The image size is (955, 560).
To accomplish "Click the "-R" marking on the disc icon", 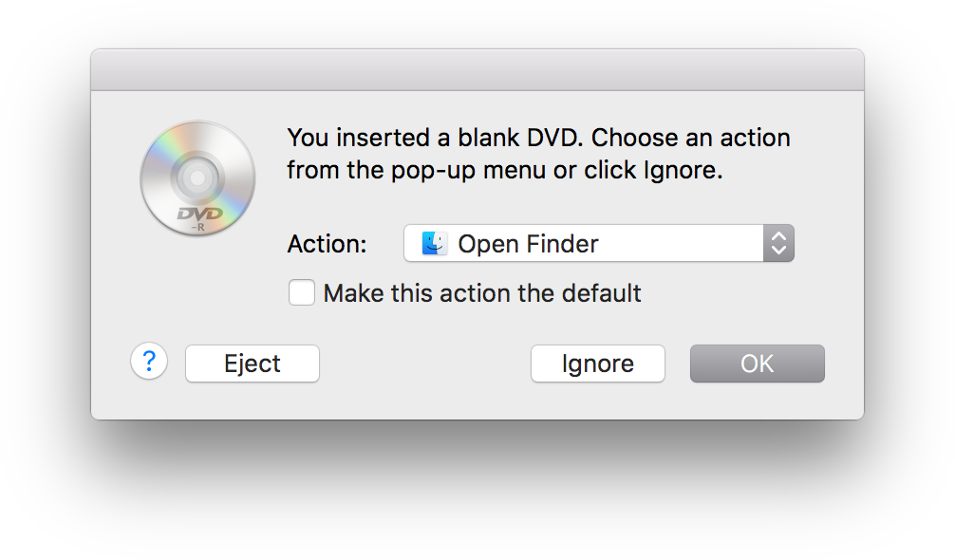I will click(x=198, y=227).
